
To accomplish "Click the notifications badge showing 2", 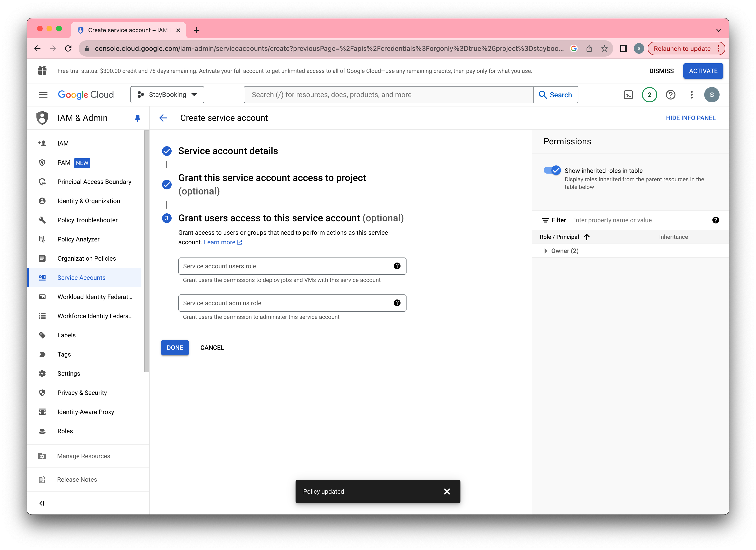I will point(649,95).
